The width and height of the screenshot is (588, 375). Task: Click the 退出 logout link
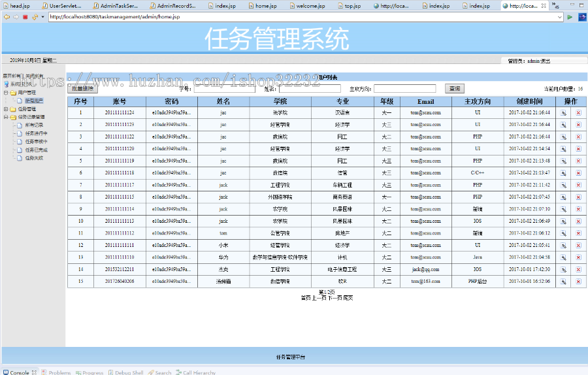[x=546, y=61]
